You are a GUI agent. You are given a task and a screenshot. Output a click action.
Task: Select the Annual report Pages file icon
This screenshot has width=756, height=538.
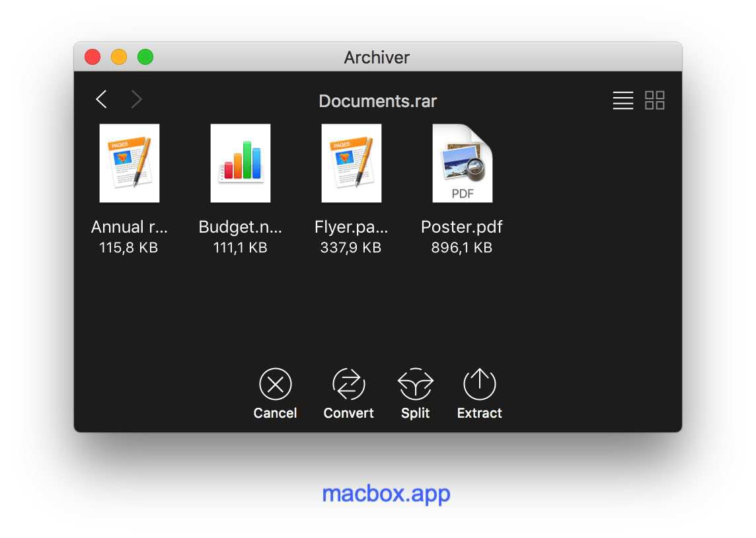130,163
